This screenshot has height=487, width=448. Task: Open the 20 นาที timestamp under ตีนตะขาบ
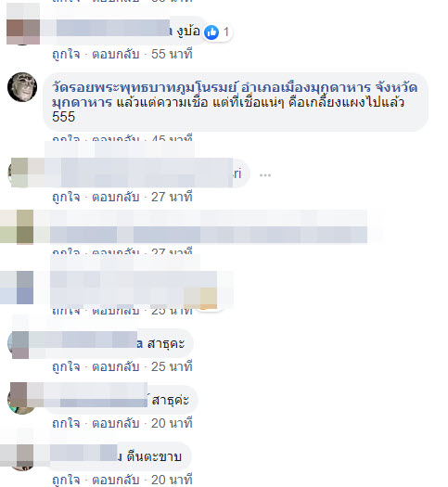172,480
